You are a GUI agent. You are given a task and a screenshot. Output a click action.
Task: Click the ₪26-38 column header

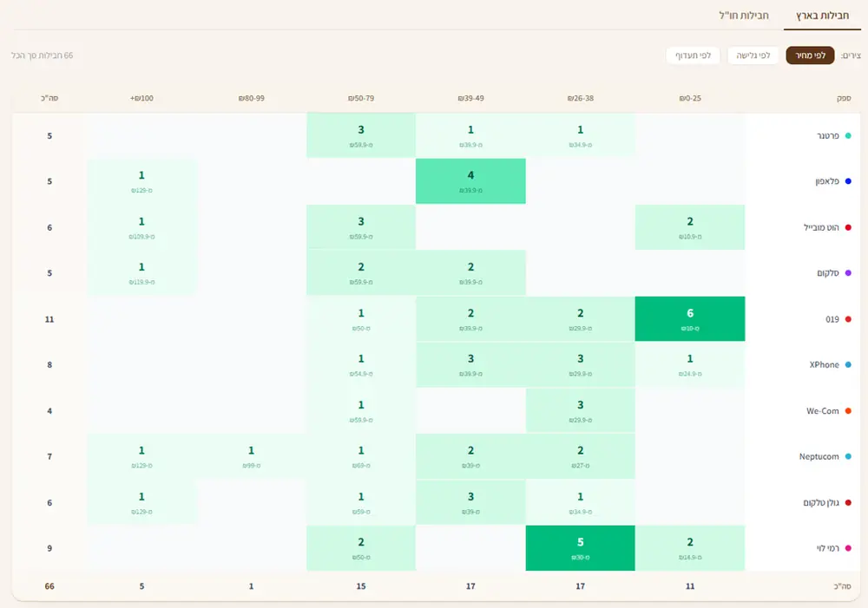tap(580, 98)
